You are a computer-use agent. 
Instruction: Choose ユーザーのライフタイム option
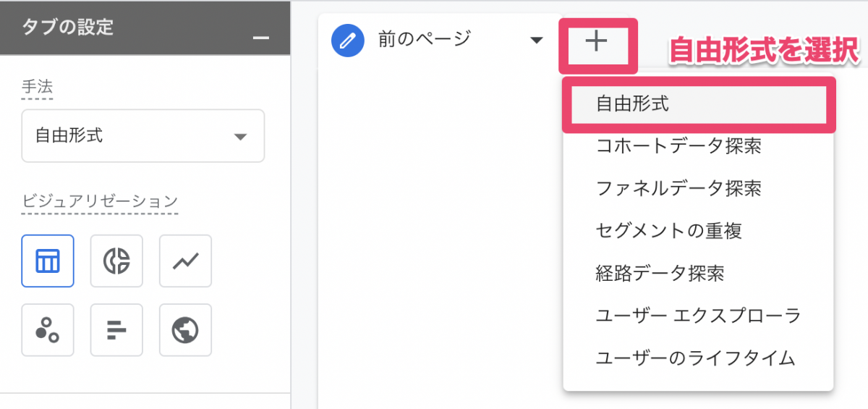(x=695, y=358)
